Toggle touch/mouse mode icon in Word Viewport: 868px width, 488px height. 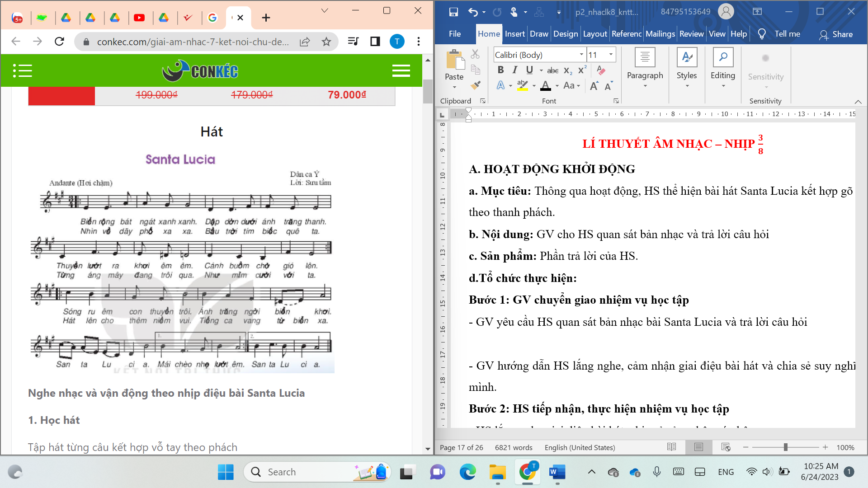pyautogui.click(x=514, y=12)
